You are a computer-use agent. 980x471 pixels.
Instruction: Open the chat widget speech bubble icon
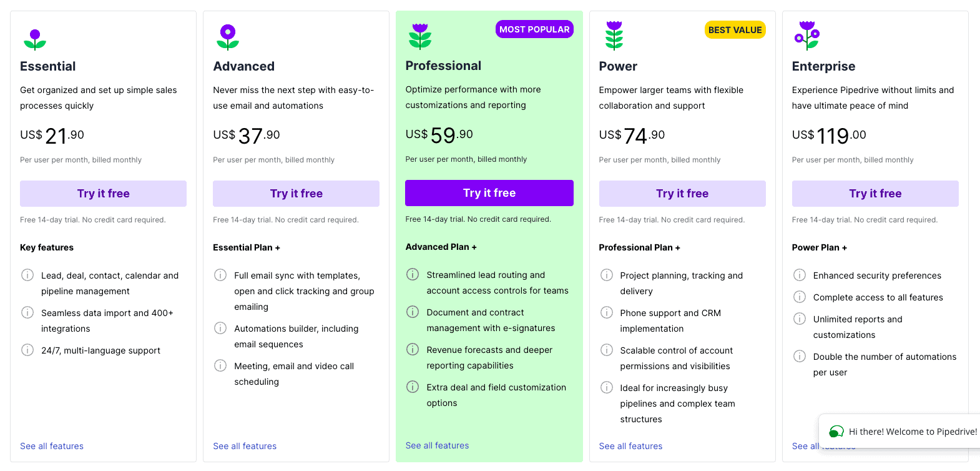click(x=836, y=432)
